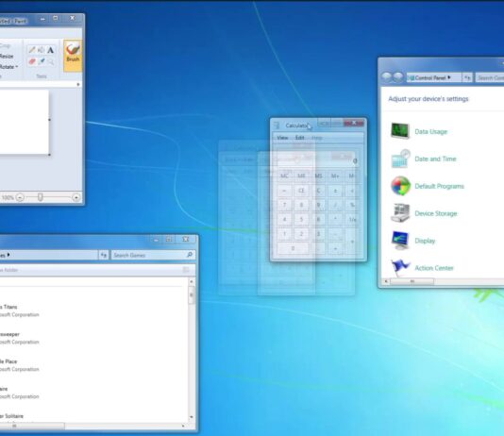The height and width of the screenshot is (436, 504).
Task: Select the Eraser tool in Paint
Action: point(31,61)
